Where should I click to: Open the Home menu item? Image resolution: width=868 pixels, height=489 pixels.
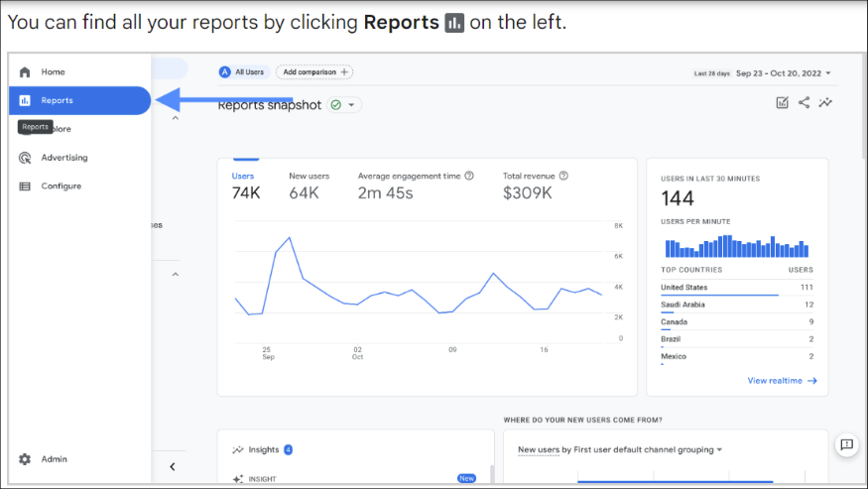click(79, 72)
